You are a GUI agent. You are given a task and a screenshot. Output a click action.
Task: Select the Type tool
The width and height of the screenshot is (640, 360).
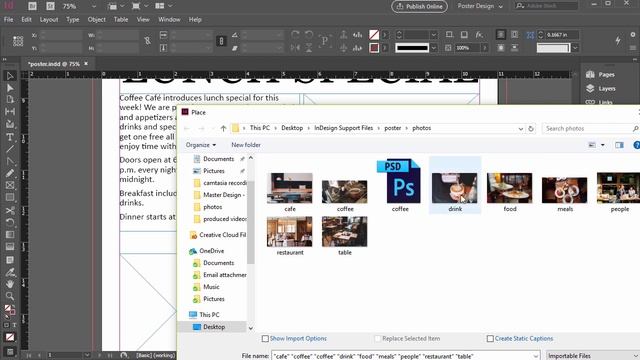[x=10, y=137]
